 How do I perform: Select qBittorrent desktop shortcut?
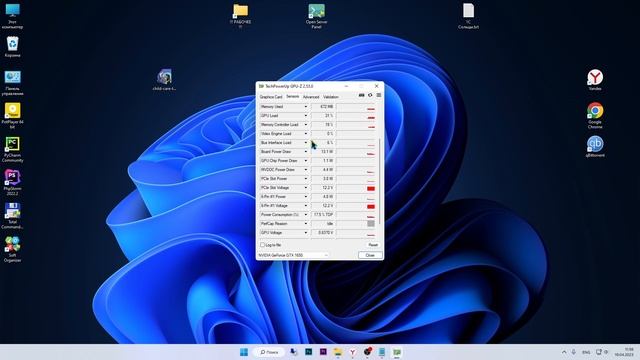(595, 147)
